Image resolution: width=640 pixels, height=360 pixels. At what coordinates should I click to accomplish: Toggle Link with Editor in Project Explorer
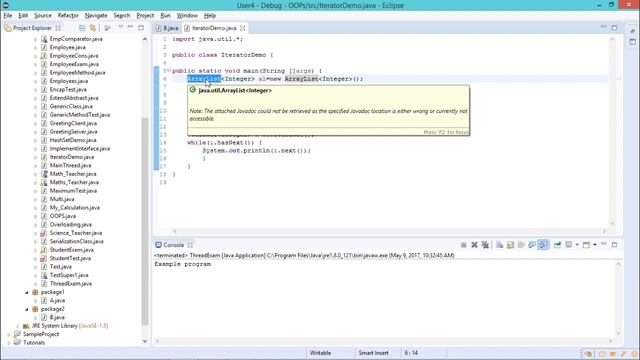[x=93, y=28]
